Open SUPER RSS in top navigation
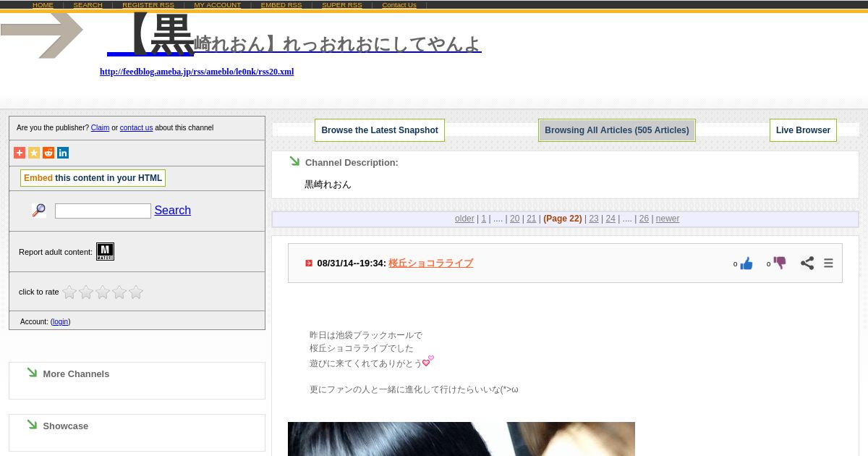Viewport: 868px width, 456px height. pyautogui.click(x=342, y=5)
